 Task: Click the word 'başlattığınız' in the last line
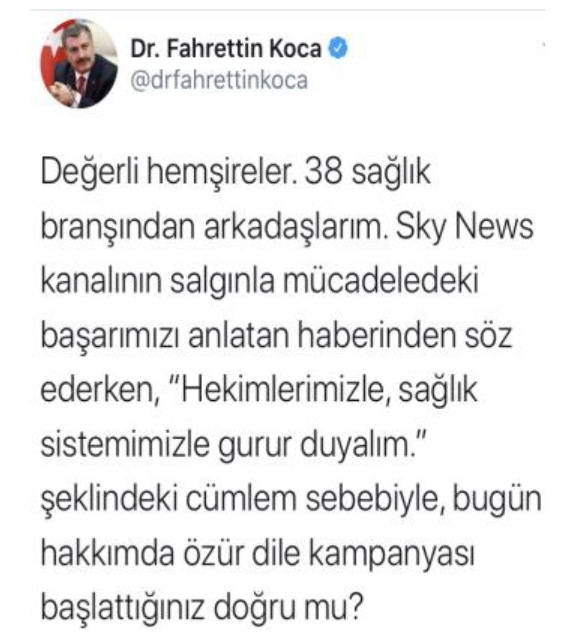123,609
